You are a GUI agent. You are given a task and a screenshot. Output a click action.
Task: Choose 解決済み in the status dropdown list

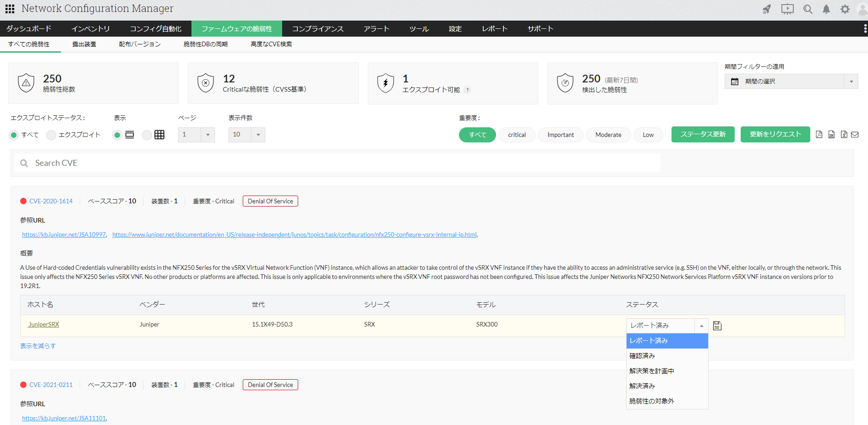pos(642,386)
